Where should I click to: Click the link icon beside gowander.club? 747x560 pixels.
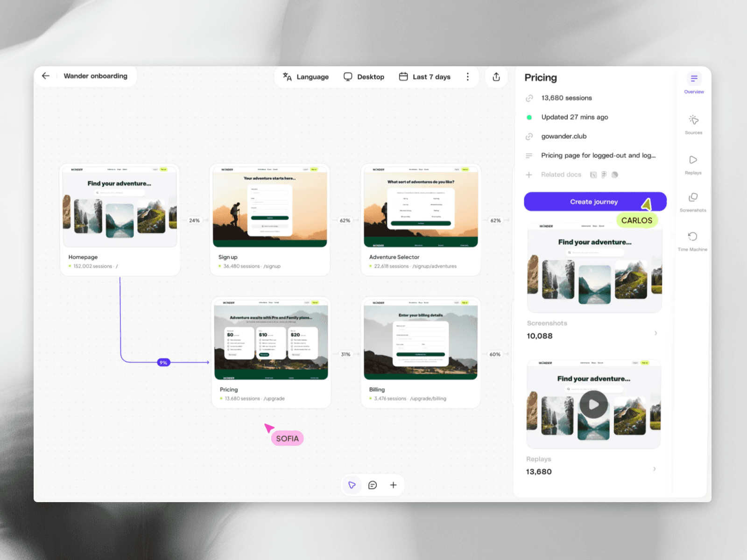pos(529,136)
